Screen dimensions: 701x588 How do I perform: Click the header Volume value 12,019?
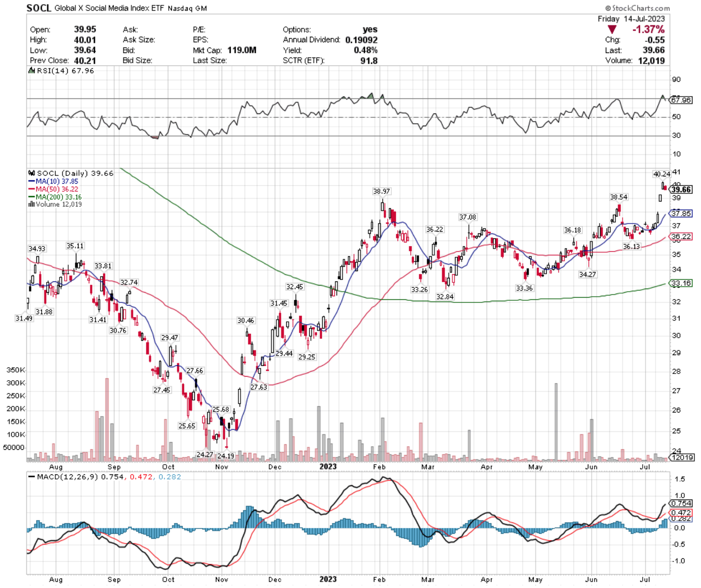click(x=651, y=60)
